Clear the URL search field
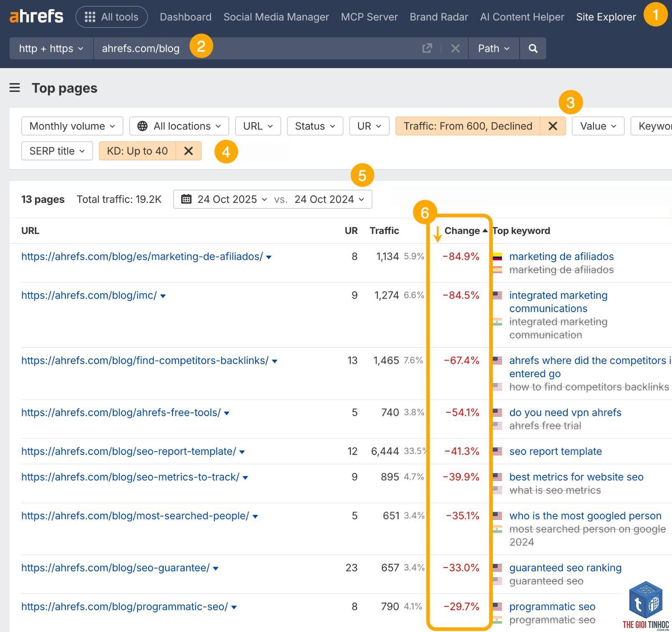 pos(455,48)
